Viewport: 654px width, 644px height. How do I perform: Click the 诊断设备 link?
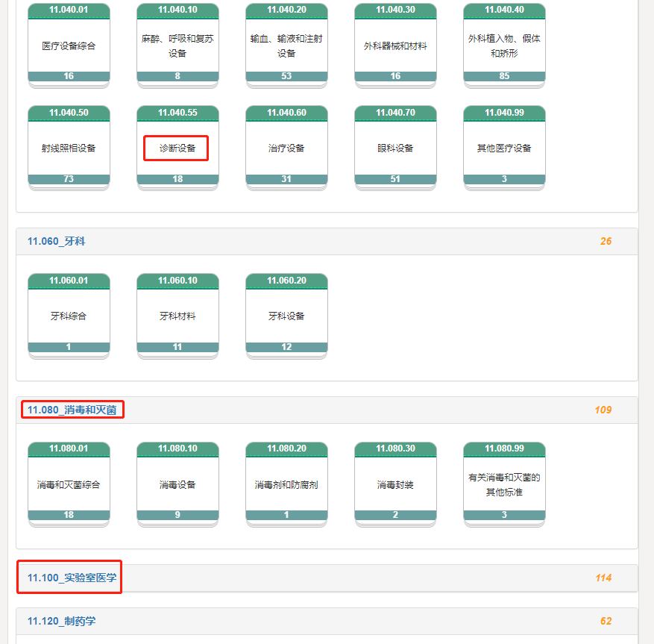177,149
